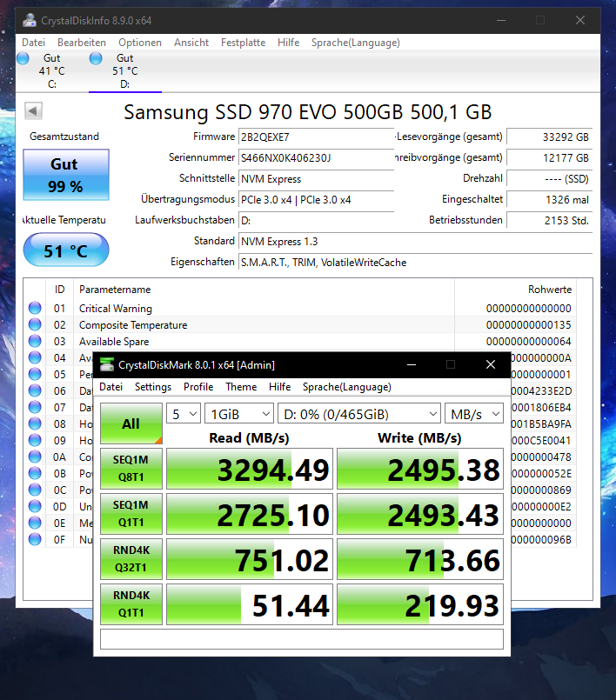Start the RND4K Q32T1 test

(x=131, y=559)
